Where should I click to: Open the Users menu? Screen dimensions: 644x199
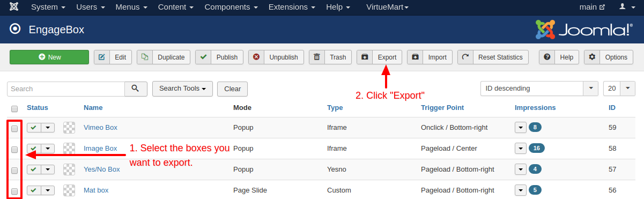pyautogui.click(x=91, y=7)
